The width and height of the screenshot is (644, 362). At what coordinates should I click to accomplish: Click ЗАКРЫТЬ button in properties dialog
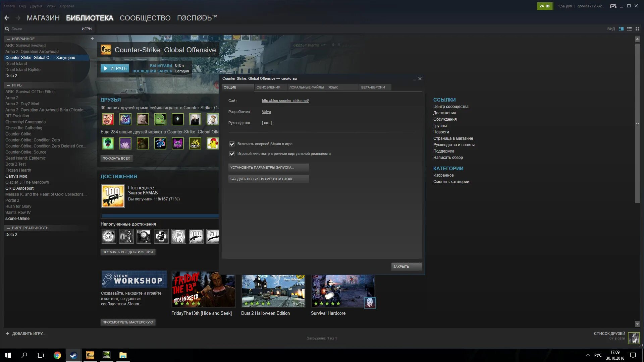coord(407,267)
